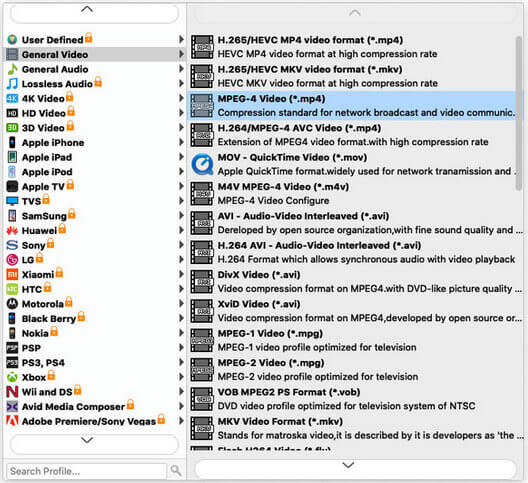Screen dimensions: 528x483
Task: Click the LG logo icon
Action: tap(12, 260)
